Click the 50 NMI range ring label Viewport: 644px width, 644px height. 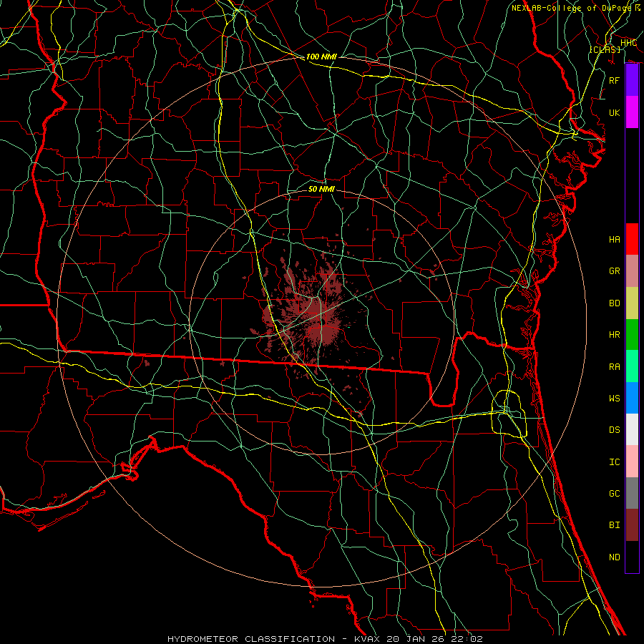click(321, 189)
